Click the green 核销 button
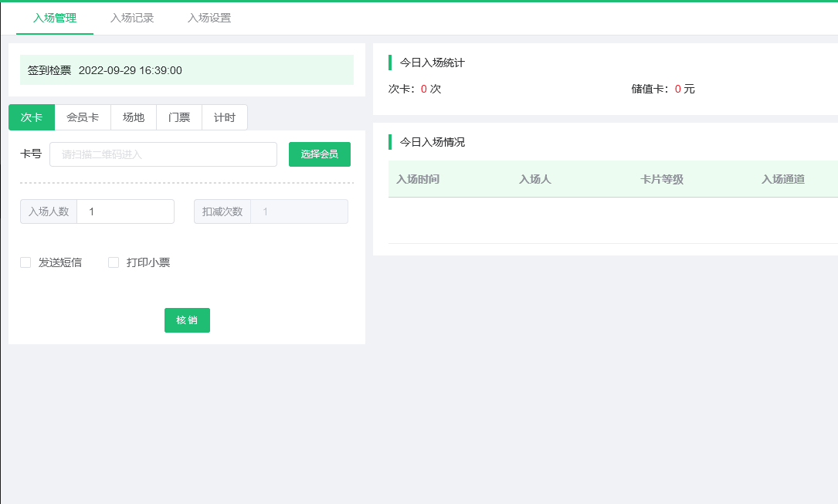The height and width of the screenshot is (504, 838). point(187,320)
